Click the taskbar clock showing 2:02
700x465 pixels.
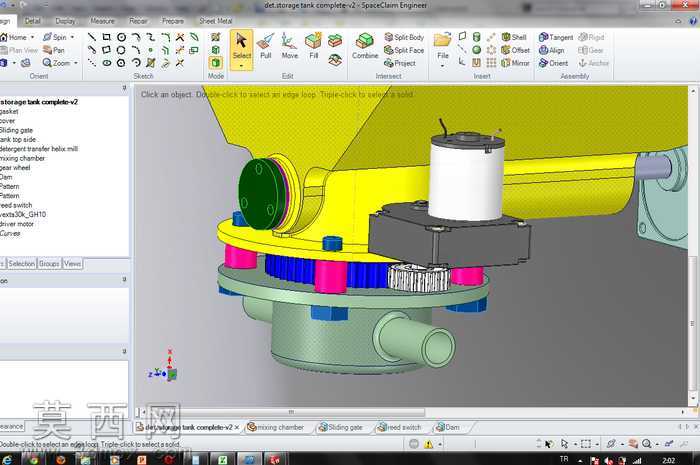point(668,460)
